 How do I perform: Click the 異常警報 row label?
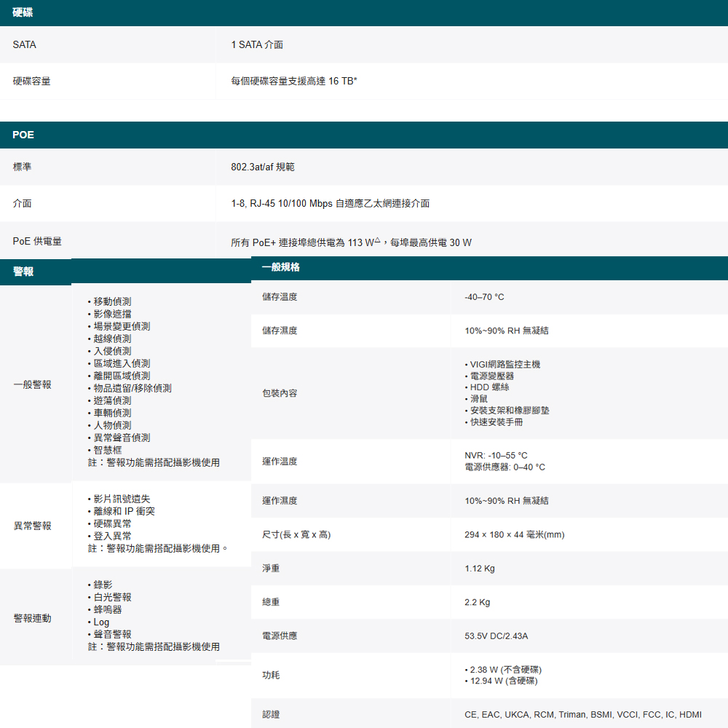pos(32,526)
